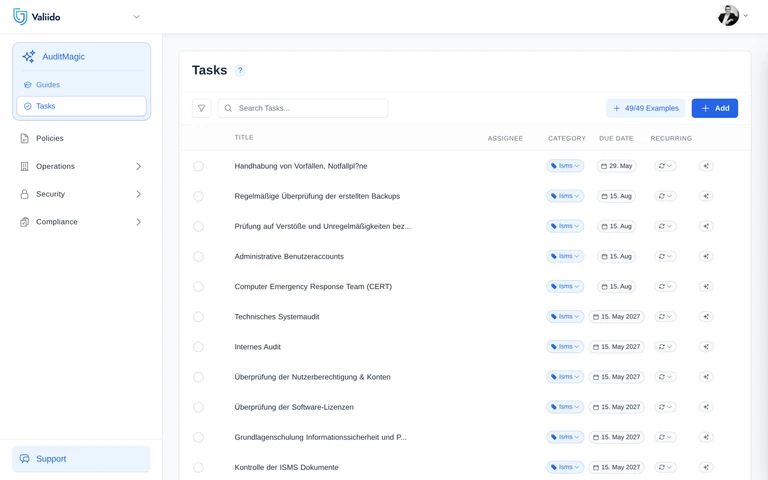Image resolution: width=768 pixels, height=480 pixels.
Task: Open recurring settings for Regelmäßige Überprüfung Backups
Action: [x=665, y=196]
